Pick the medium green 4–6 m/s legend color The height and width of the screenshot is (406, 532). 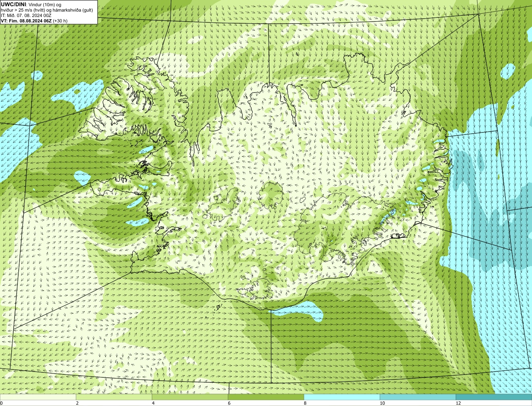point(190,397)
